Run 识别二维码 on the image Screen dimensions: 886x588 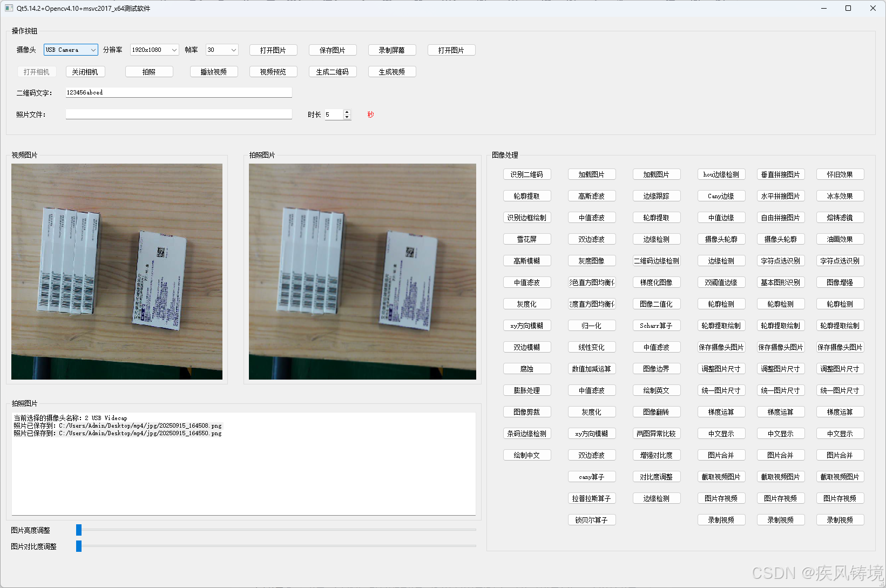527,174
